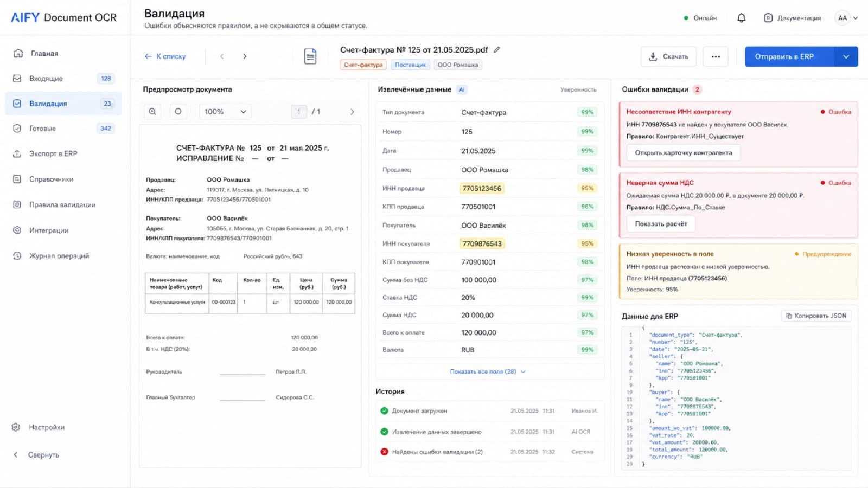Go to previous document arrow

click(x=222, y=56)
